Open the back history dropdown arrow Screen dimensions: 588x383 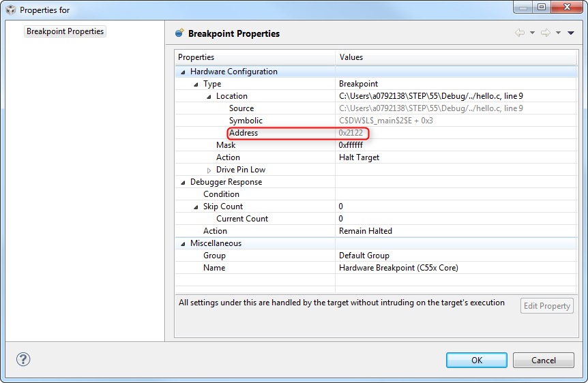[x=532, y=33]
